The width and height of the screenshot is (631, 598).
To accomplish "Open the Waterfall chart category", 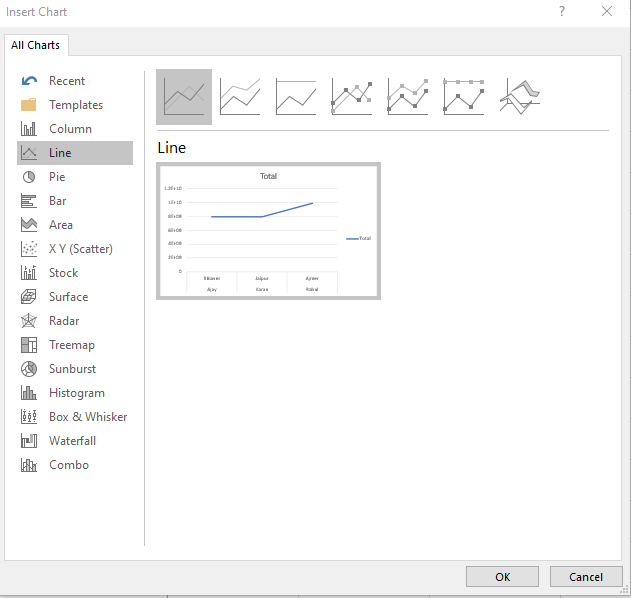I will coord(72,441).
